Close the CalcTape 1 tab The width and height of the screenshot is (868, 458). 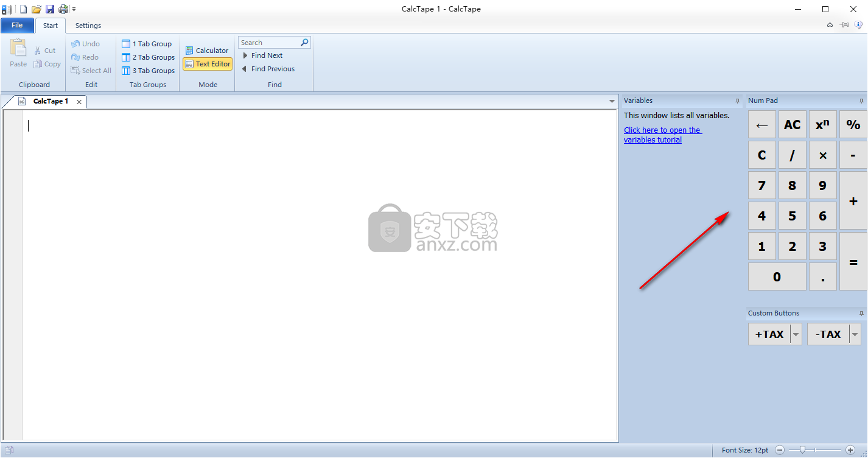79,102
